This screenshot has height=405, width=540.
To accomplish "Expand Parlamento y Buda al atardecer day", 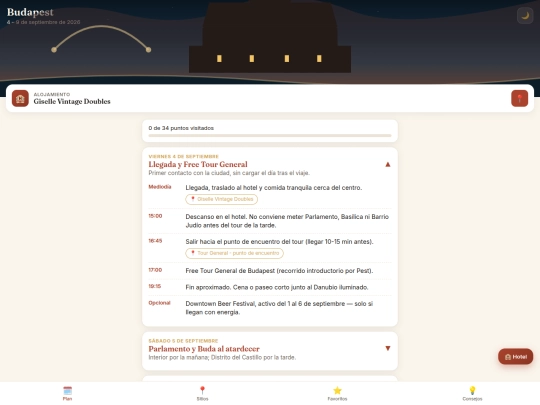I will [387, 348].
